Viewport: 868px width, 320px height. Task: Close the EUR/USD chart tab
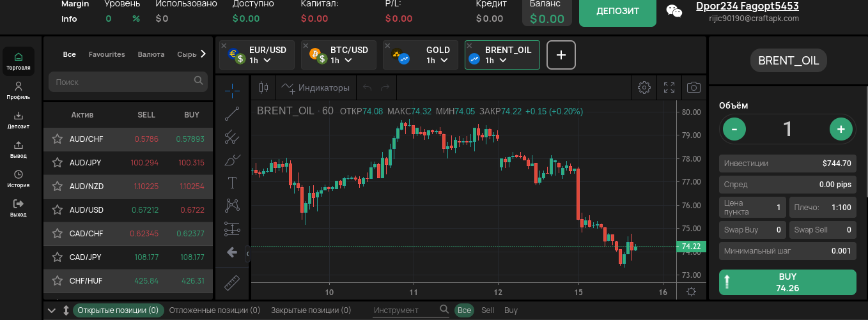224,45
